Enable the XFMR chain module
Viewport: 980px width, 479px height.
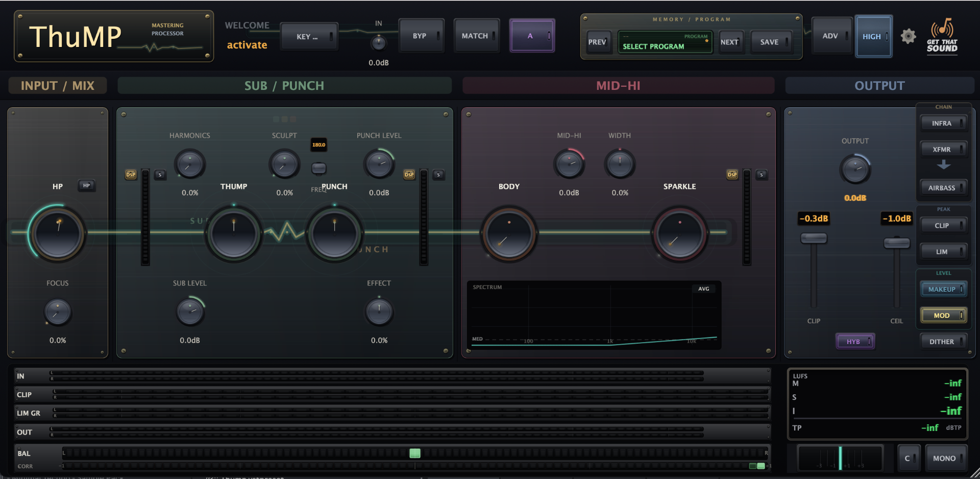coord(943,149)
